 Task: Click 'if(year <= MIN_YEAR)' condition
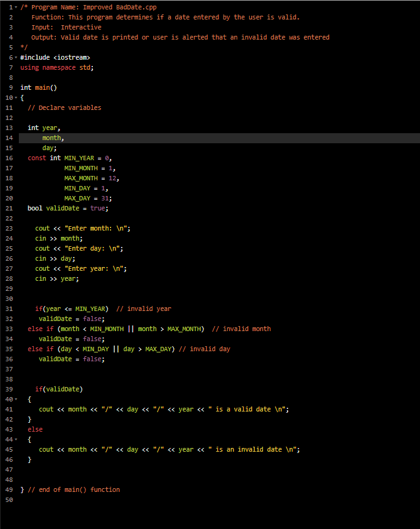(x=72, y=308)
